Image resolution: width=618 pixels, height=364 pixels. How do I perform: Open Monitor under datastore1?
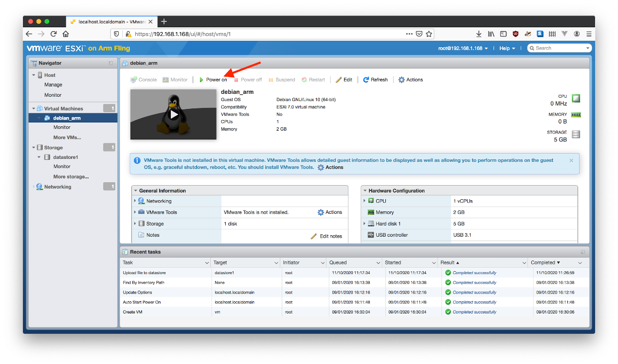[x=62, y=167]
